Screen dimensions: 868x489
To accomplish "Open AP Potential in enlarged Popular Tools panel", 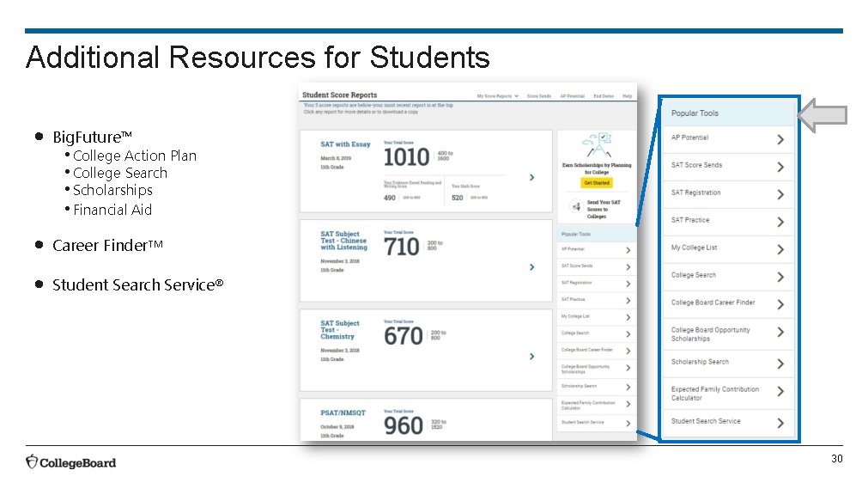I will click(689, 138).
